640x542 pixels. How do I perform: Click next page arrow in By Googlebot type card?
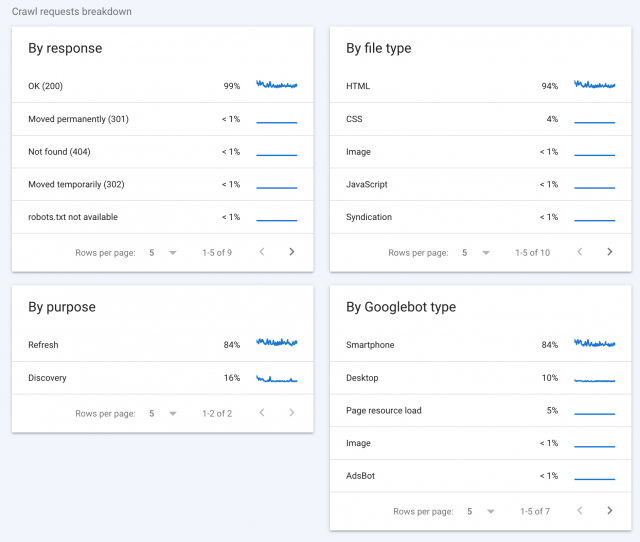610,511
